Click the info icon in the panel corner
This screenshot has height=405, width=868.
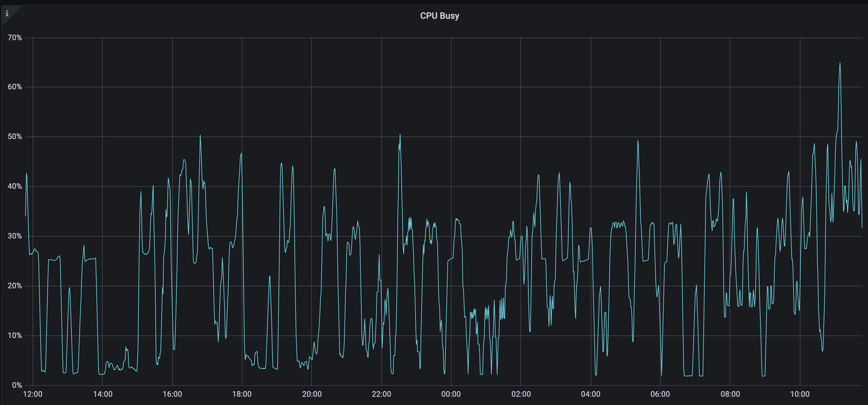pos(7,14)
